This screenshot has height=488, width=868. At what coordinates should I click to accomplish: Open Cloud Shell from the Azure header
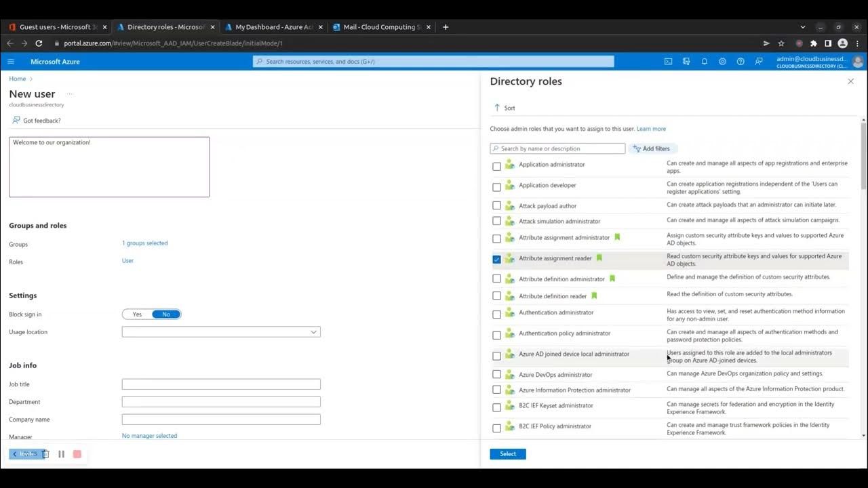click(668, 61)
